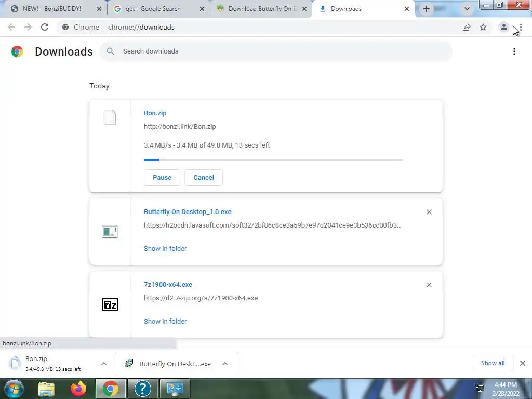Open a new tab with plus button
Screen dimensions: 532x399
pyautogui.click(x=427, y=9)
